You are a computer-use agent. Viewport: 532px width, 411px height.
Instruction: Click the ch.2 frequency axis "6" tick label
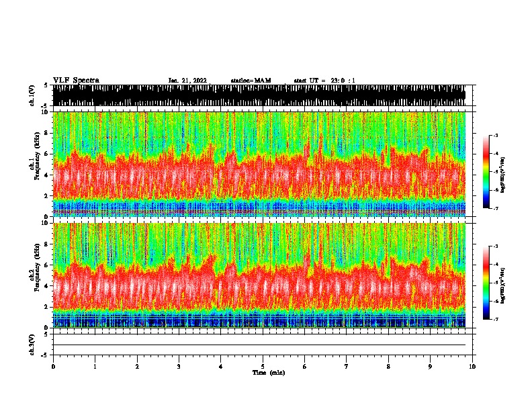(x=47, y=265)
